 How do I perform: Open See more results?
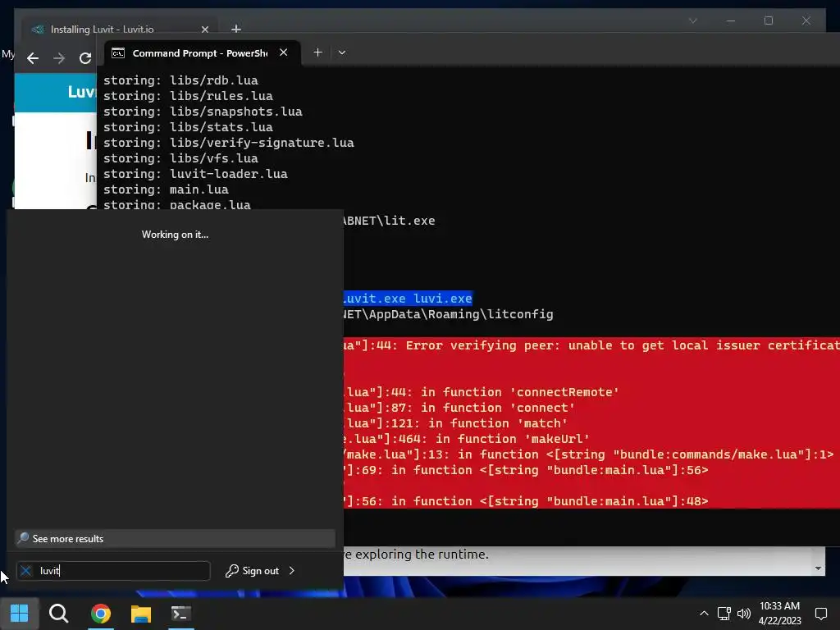175,538
